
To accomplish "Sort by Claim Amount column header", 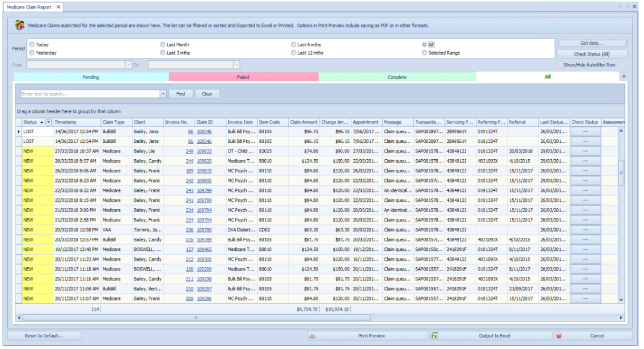I will [x=304, y=122].
